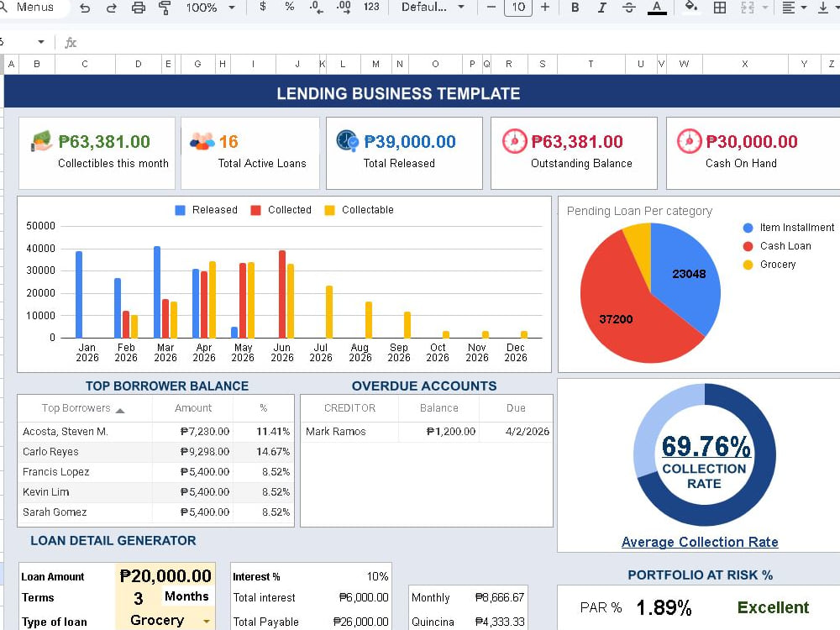Increase font size plus button
The width and height of the screenshot is (840, 630).
[x=545, y=7]
